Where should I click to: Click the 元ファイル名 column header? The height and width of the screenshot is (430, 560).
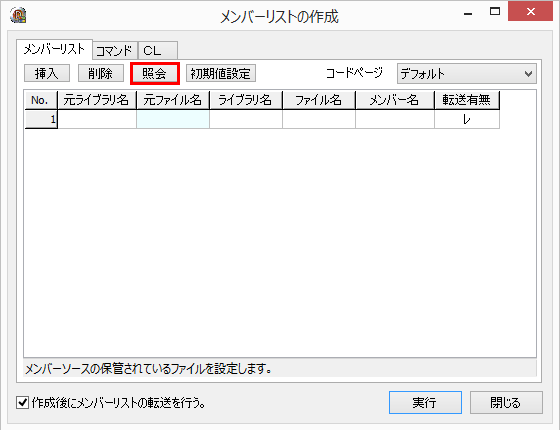(x=173, y=100)
